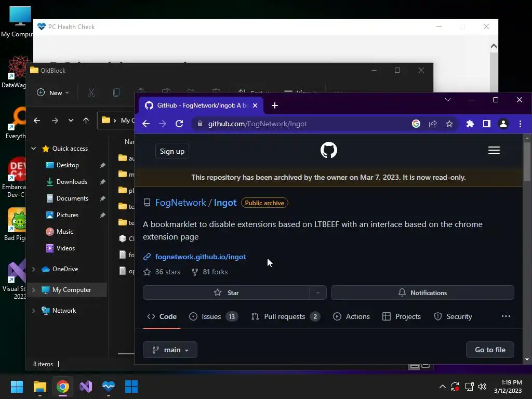Open the Ingot repository link
The width and height of the screenshot is (532, 399).
[x=225, y=203]
